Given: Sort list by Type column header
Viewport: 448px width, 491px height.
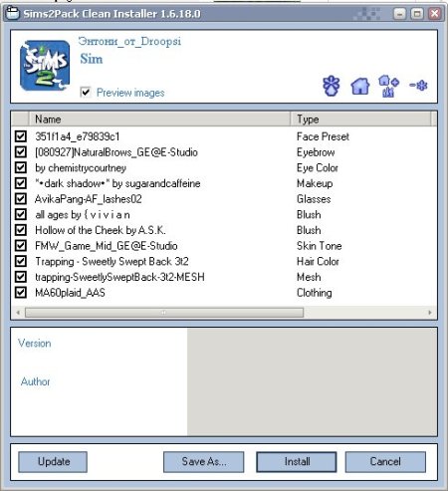Looking at the screenshot, I should click(x=360, y=119).
